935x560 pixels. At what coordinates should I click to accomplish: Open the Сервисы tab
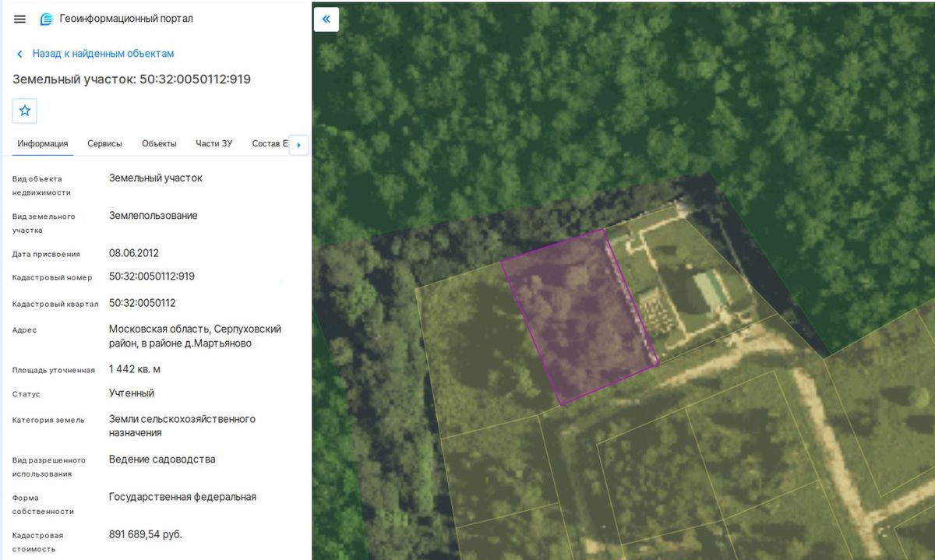[104, 143]
